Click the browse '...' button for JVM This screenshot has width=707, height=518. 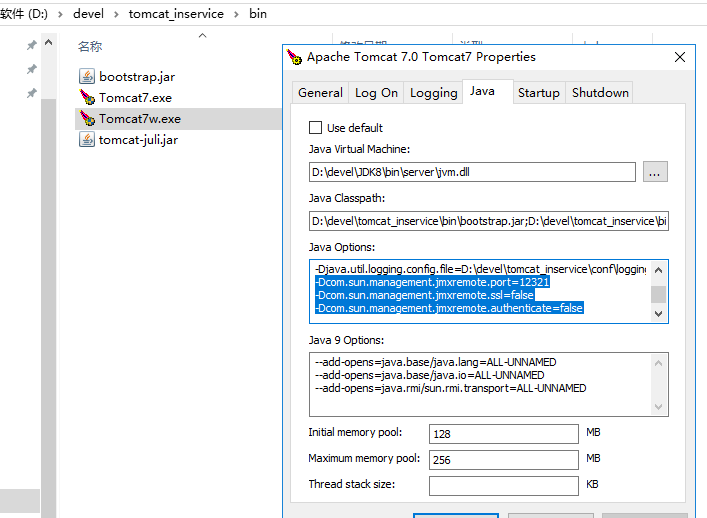point(655,172)
